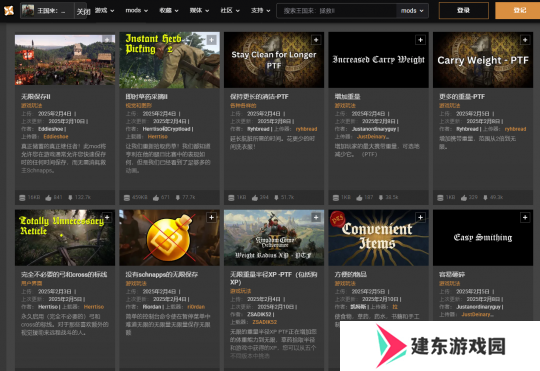
Task: Click orange ryhbread uploader on 保持更长的清洁-PTF card
Action: (x=307, y=129)
